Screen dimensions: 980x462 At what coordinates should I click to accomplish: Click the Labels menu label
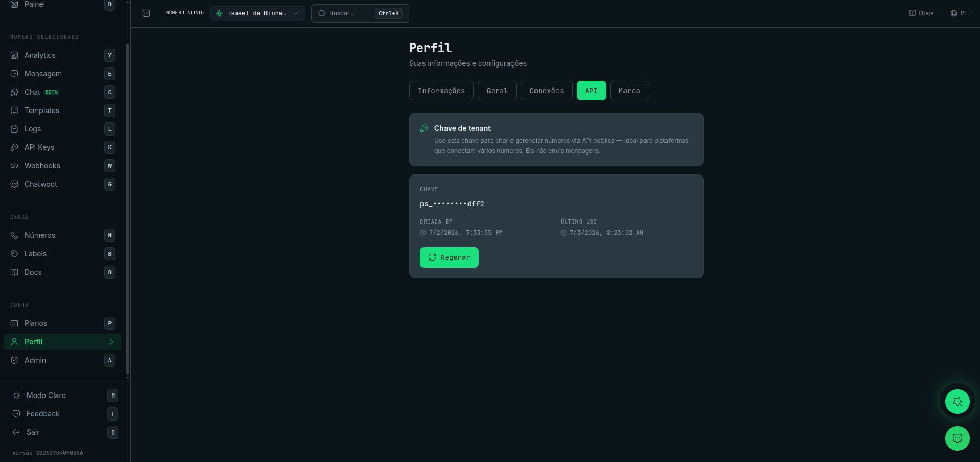[35, 254]
